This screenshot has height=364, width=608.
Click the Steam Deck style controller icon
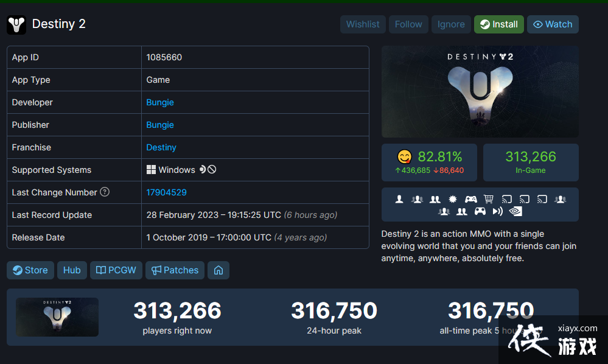click(480, 211)
